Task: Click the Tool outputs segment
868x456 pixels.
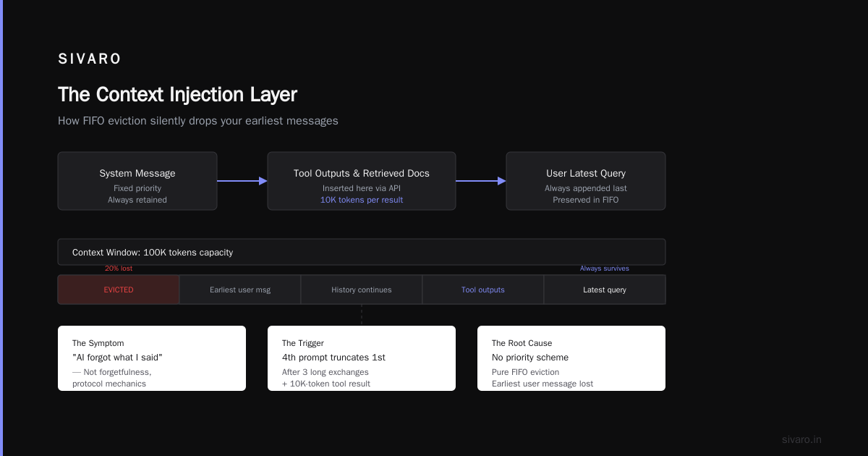Action: pos(483,290)
